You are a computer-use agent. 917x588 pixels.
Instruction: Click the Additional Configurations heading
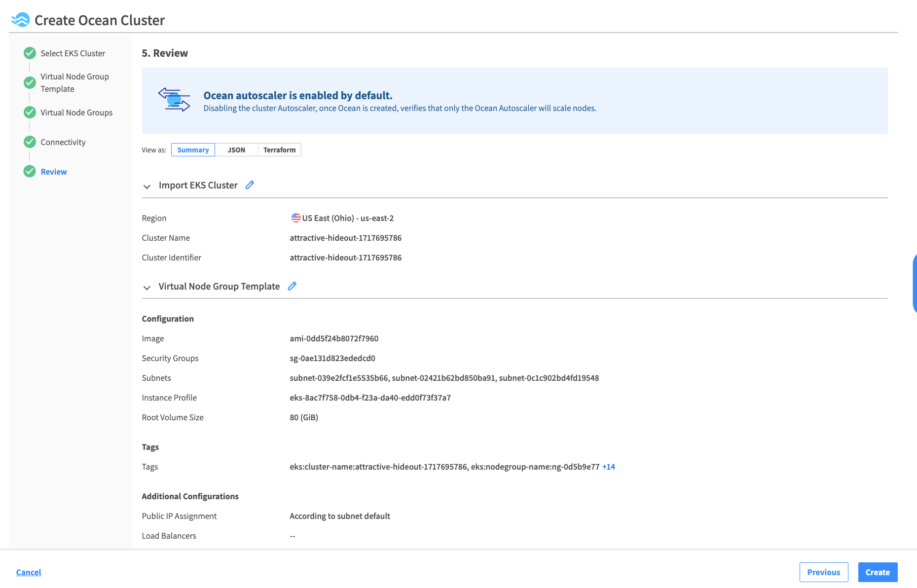pos(190,496)
